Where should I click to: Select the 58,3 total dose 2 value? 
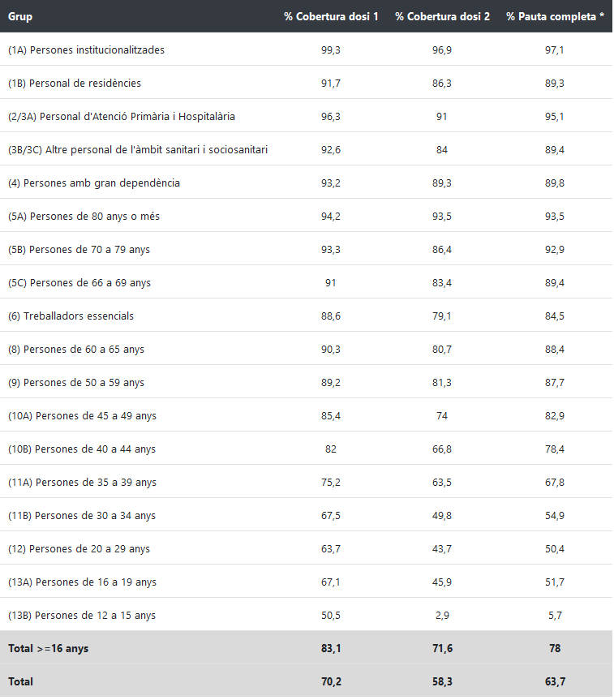tap(442, 682)
